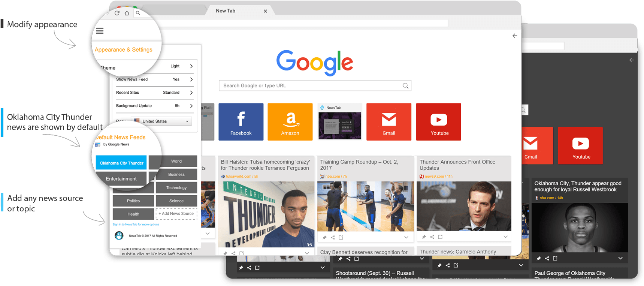The width and height of the screenshot is (644, 286).
Task: Expand the Training Camp Roundup card
Action: point(406,237)
